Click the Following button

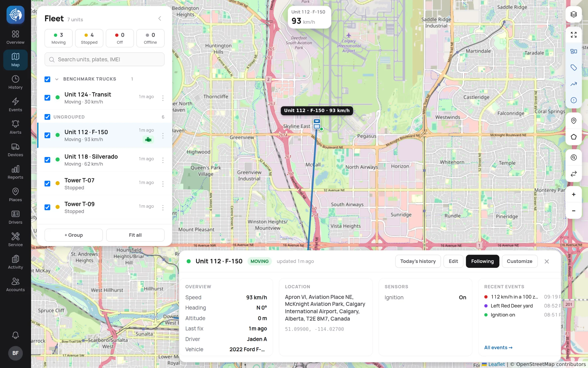click(482, 261)
